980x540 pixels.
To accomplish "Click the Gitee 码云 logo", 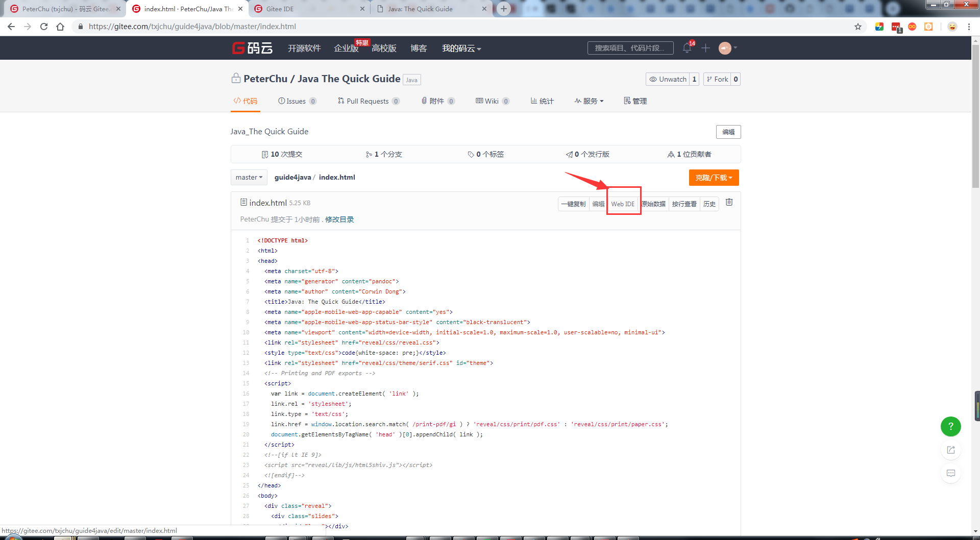I will [x=252, y=47].
